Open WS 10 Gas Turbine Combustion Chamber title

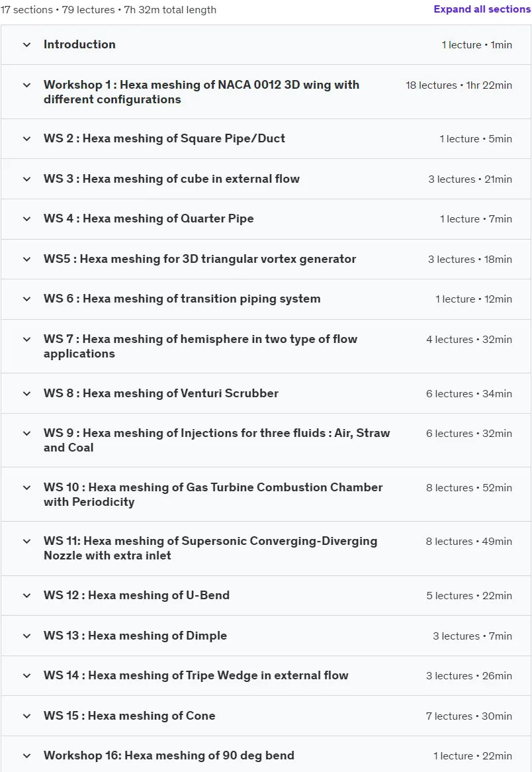213,495
